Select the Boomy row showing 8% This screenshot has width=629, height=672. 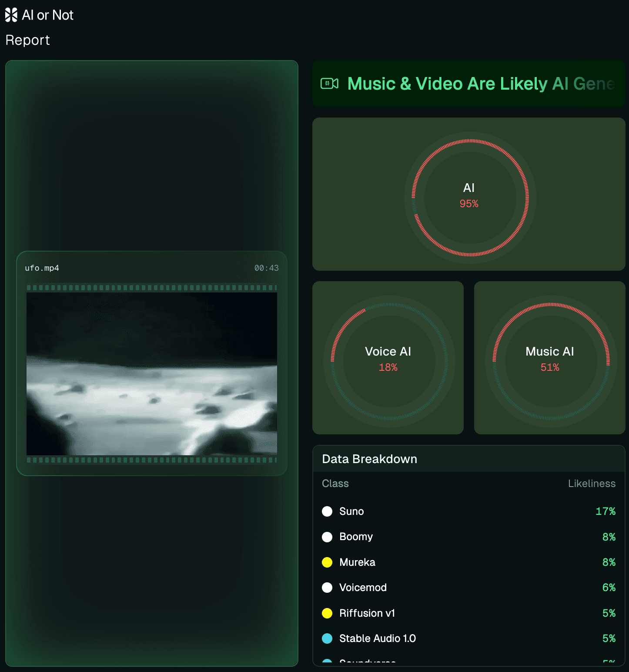pos(469,537)
